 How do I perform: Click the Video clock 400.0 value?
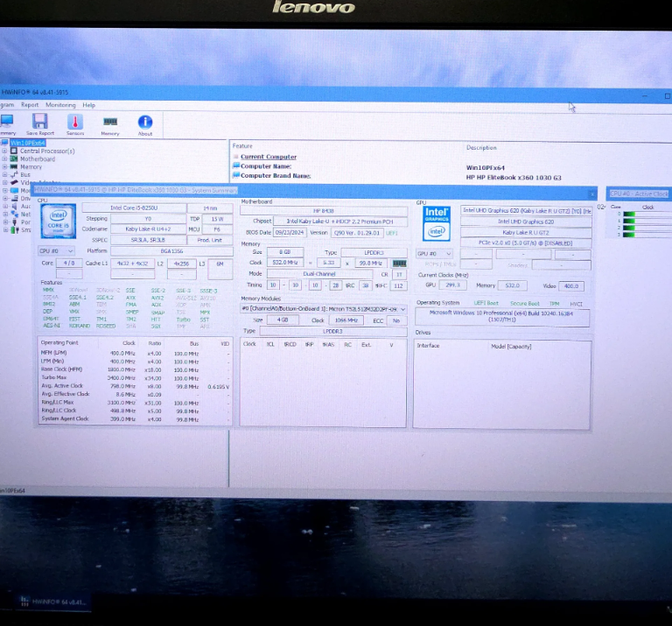click(570, 286)
